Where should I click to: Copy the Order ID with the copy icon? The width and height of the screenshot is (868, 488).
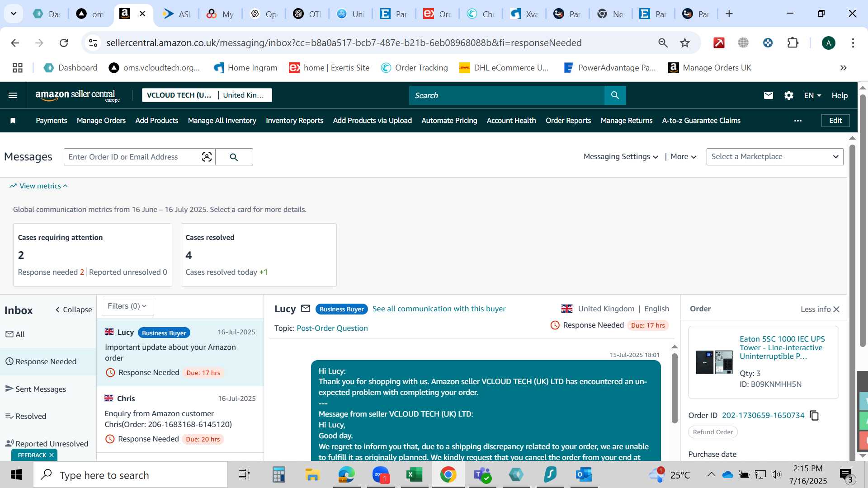pos(814,415)
